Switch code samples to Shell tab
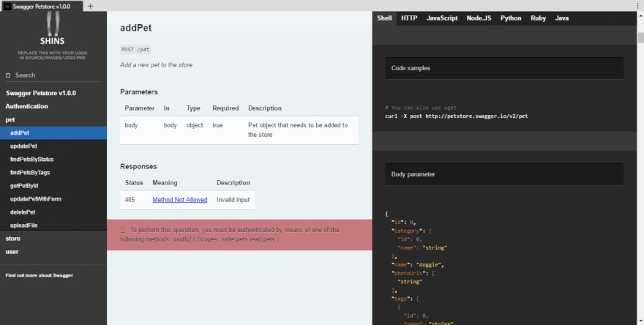The width and height of the screenshot is (644, 325). click(384, 18)
